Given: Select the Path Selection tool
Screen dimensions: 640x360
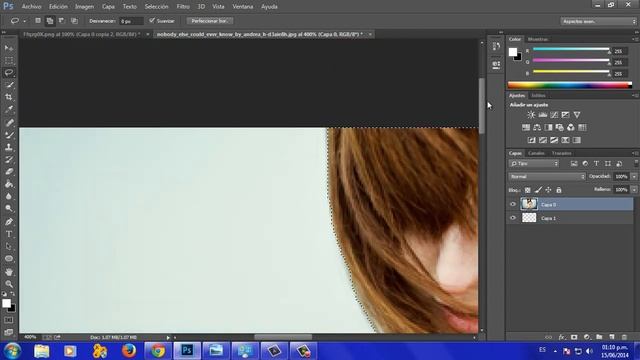Looking at the screenshot, I should pos(9,246).
